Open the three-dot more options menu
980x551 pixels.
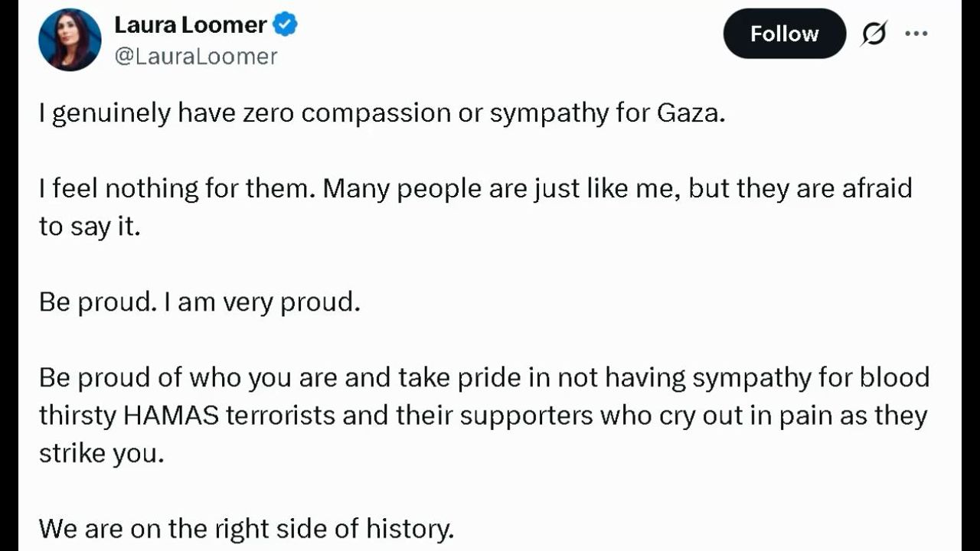(916, 34)
